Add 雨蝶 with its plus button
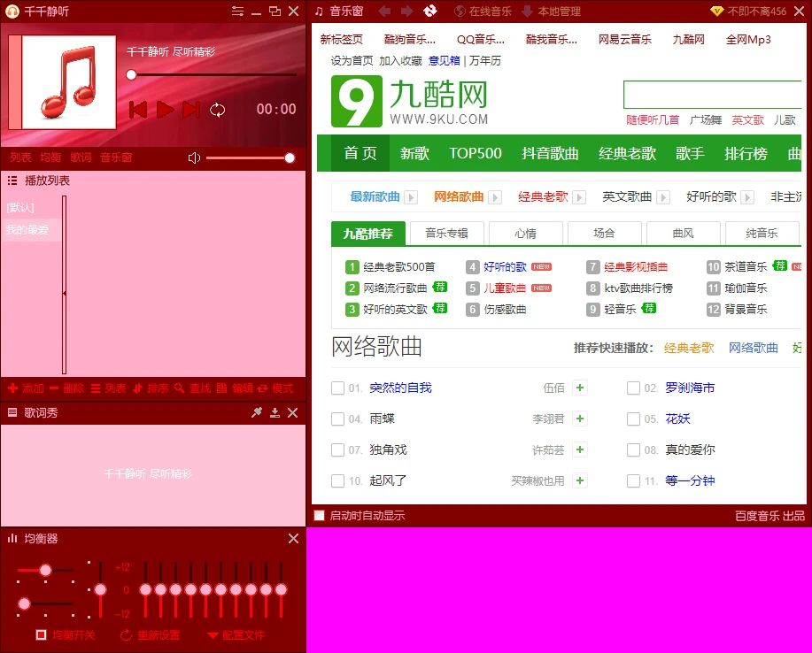 point(580,419)
